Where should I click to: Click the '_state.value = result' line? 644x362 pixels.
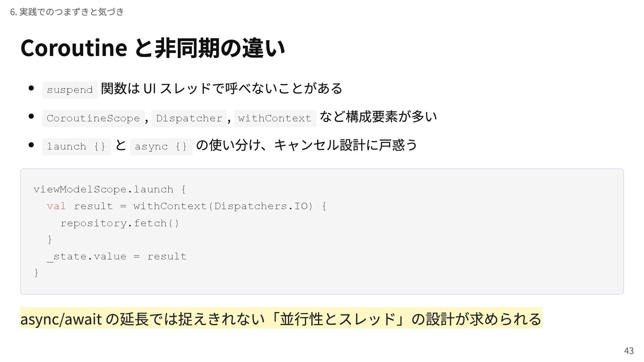click(x=117, y=256)
